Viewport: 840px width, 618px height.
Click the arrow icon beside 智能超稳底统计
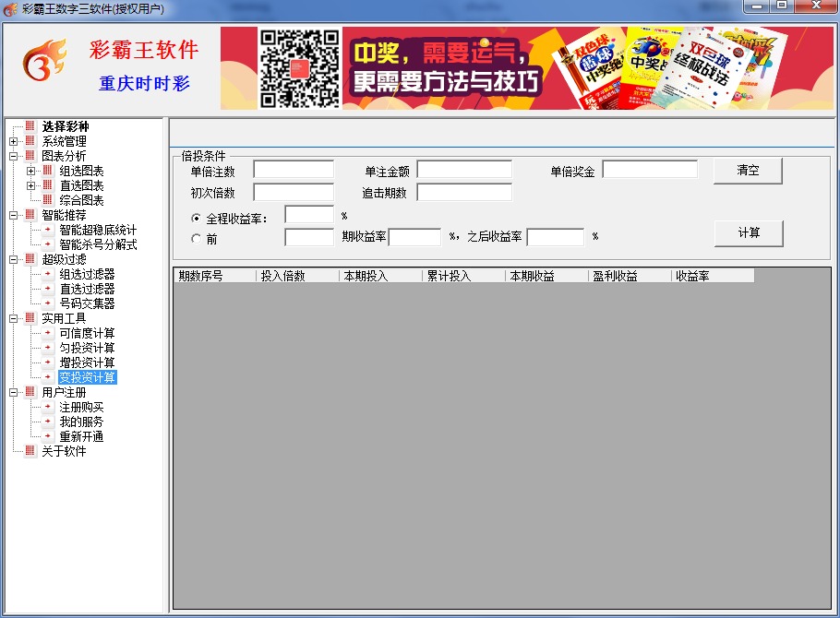point(48,230)
